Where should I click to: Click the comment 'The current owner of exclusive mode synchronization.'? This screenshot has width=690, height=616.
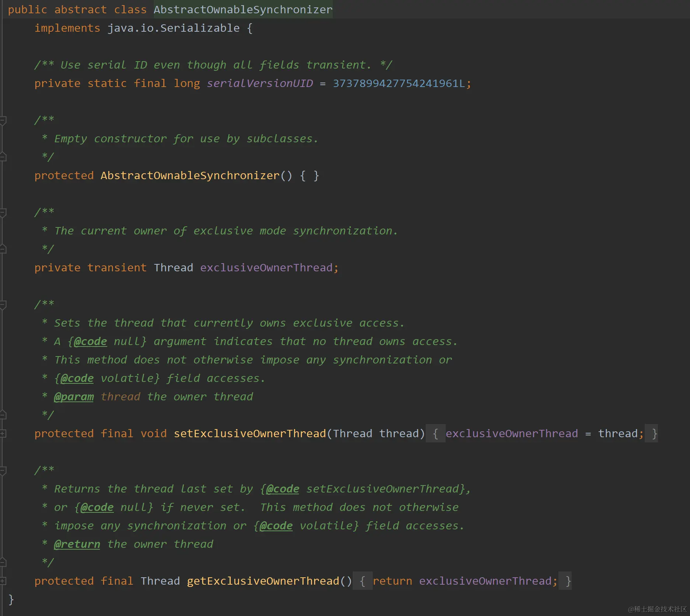(x=226, y=231)
